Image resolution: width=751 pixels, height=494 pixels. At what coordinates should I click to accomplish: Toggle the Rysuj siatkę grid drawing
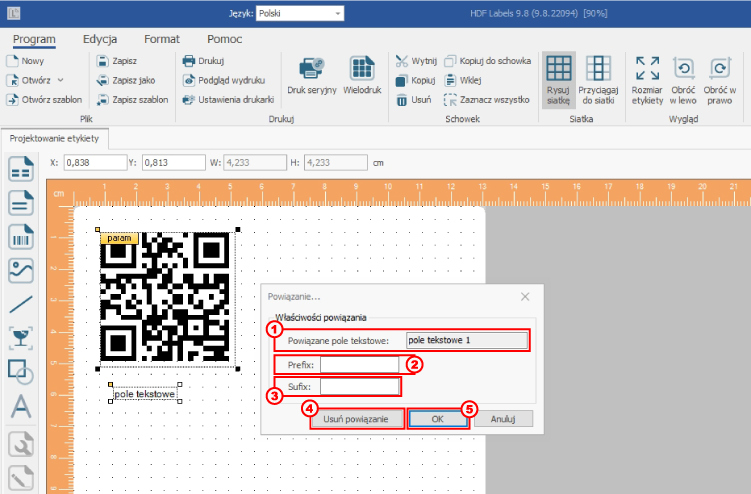[558, 80]
